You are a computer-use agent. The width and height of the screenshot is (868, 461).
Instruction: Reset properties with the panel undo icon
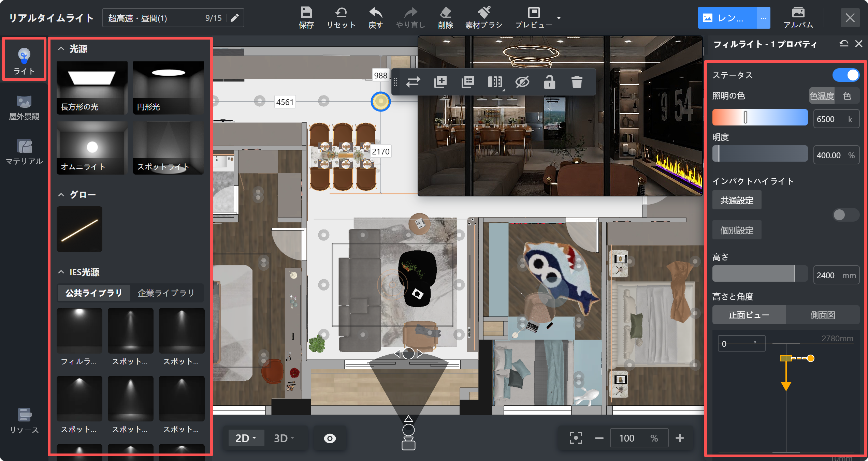(x=844, y=44)
